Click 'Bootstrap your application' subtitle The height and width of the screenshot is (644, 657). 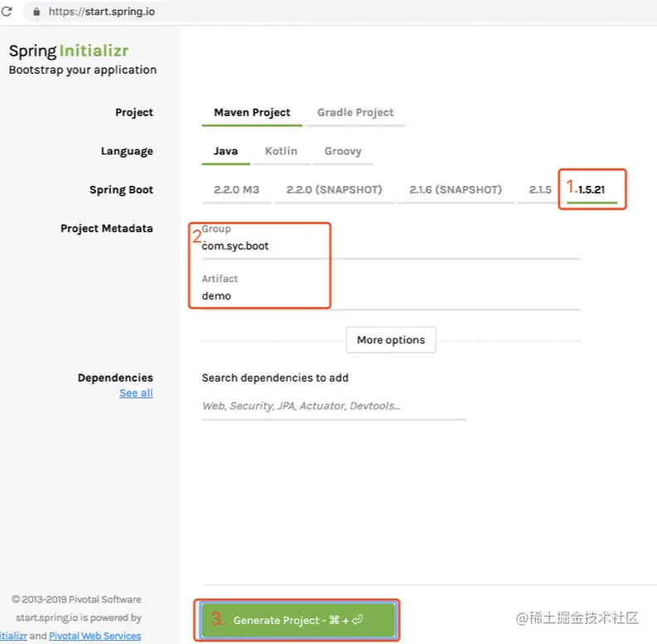[x=83, y=70]
